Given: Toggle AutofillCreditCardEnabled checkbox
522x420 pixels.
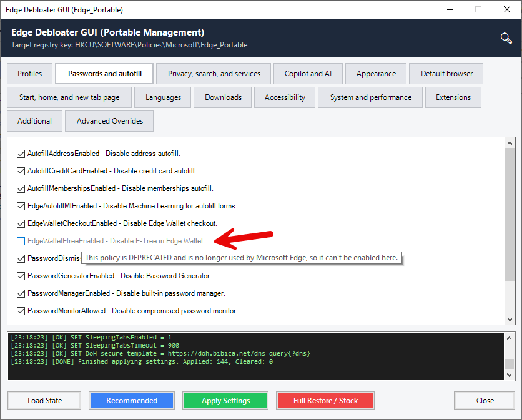Looking at the screenshot, I should (21, 171).
